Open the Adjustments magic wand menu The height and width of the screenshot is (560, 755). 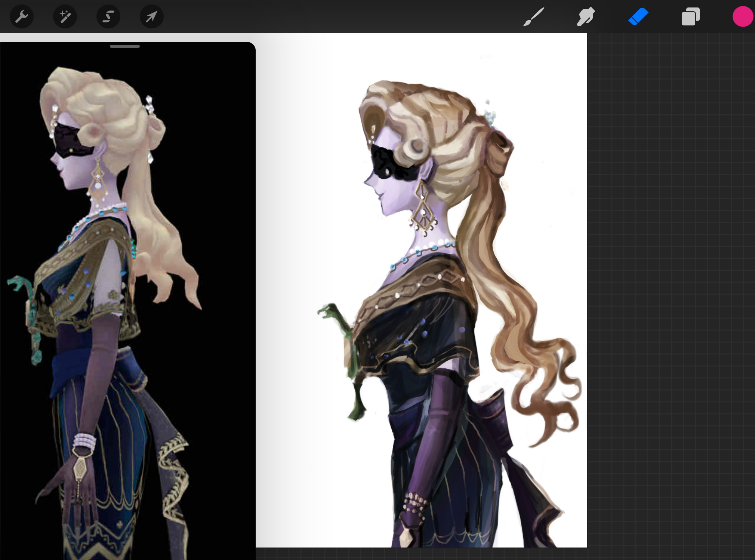point(65,16)
